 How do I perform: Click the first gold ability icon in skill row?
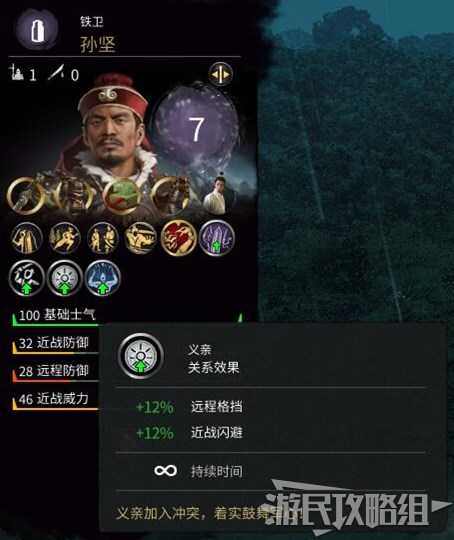click(27, 238)
